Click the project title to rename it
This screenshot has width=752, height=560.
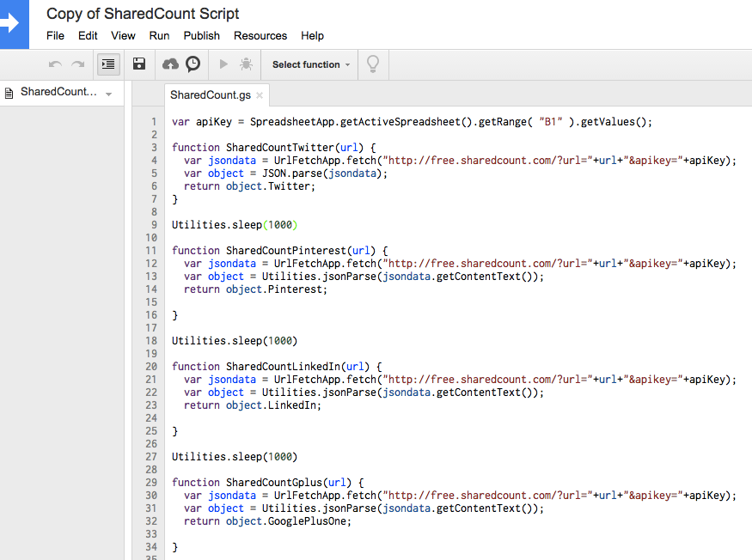pos(143,14)
